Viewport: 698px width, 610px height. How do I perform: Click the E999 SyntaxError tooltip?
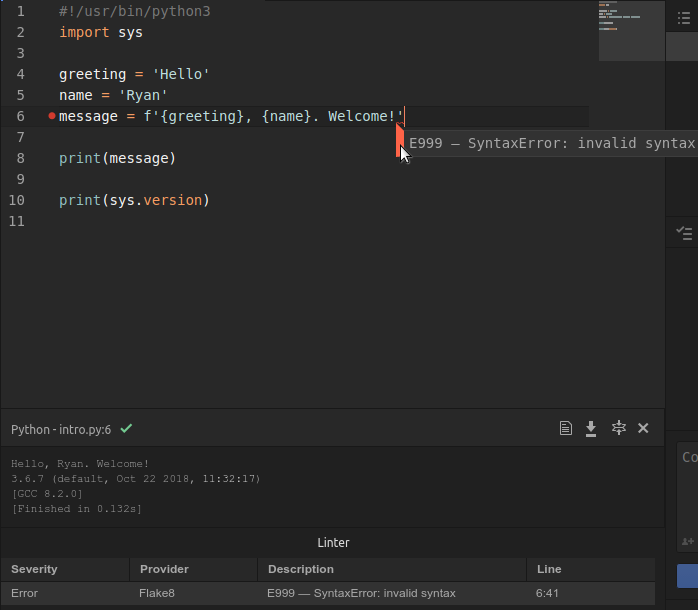click(551, 143)
